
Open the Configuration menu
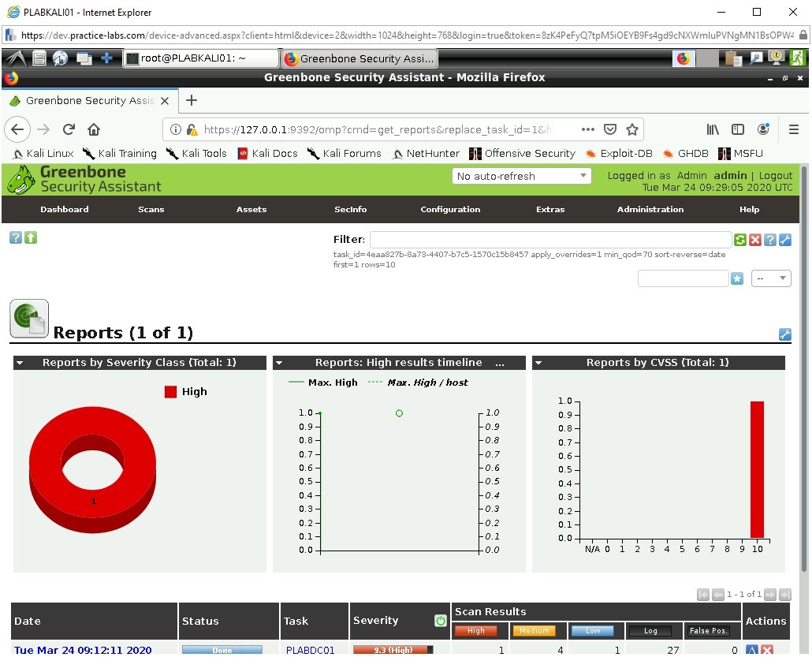(x=450, y=209)
